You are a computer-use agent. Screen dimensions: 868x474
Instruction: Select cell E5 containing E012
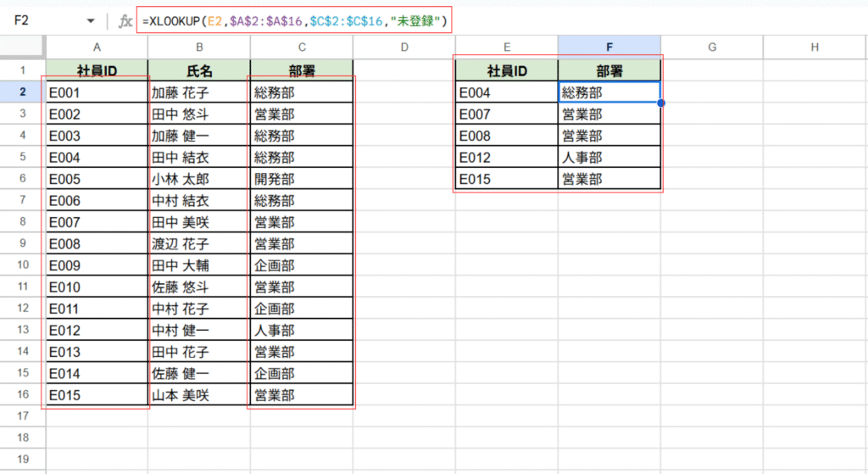click(507, 157)
